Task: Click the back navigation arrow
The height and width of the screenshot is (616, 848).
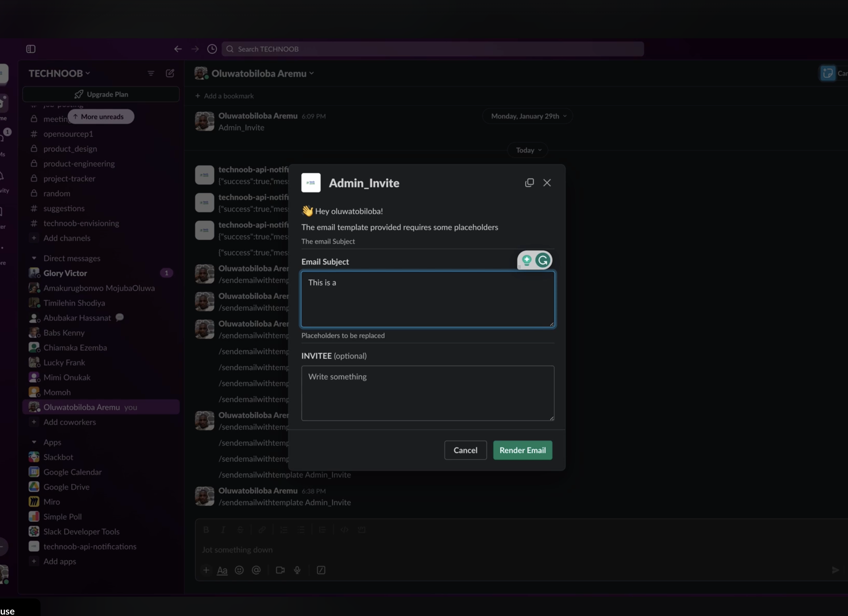Action: click(178, 49)
